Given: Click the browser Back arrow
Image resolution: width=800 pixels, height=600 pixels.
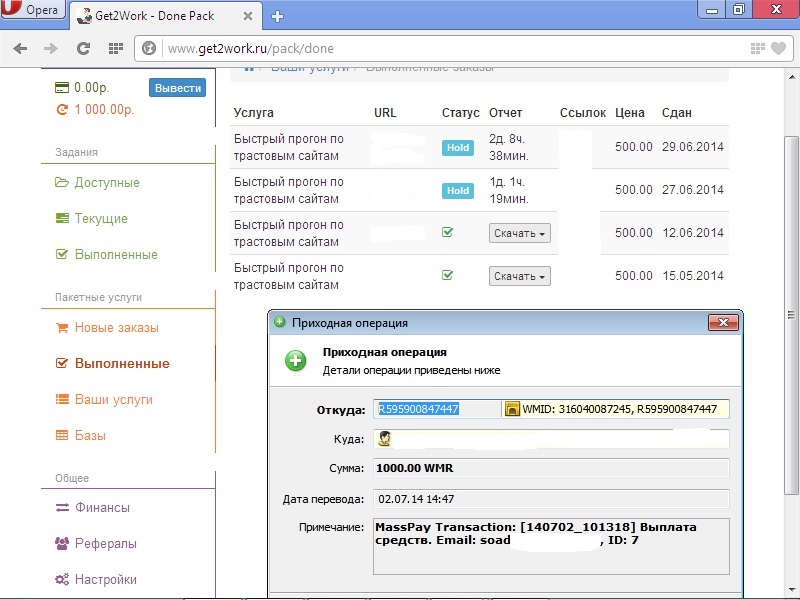Looking at the screenshot, I should pos(20,48).
